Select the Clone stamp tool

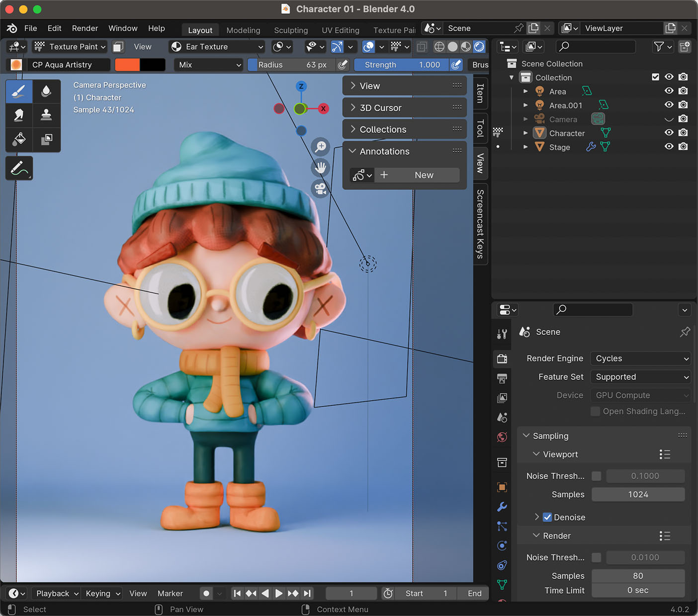46,115
